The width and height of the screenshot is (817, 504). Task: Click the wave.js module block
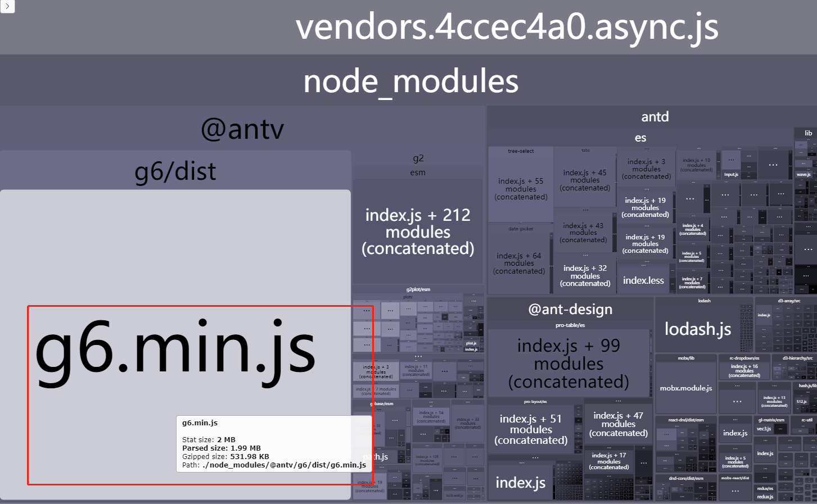pyautogui.click(x=804, y=175)
